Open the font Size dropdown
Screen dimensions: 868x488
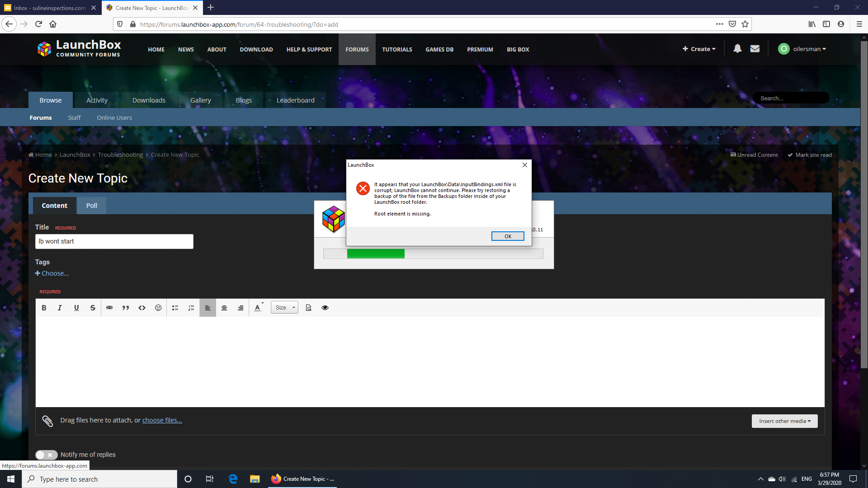284,308
